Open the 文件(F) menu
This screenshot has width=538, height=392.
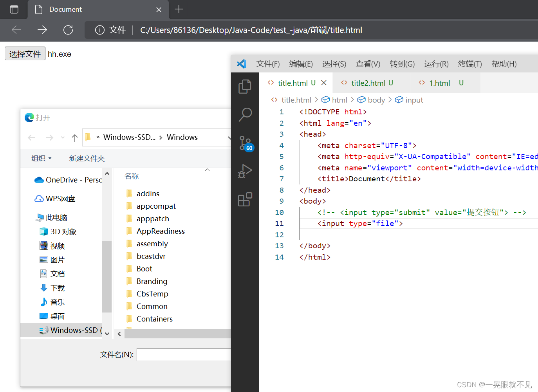click(x=268, y=64)
